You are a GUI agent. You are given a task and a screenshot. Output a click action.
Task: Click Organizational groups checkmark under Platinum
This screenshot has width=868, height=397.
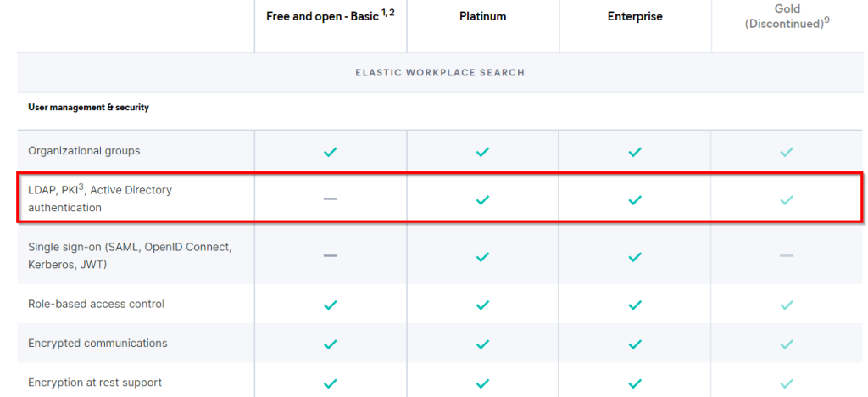coord(482,152)
